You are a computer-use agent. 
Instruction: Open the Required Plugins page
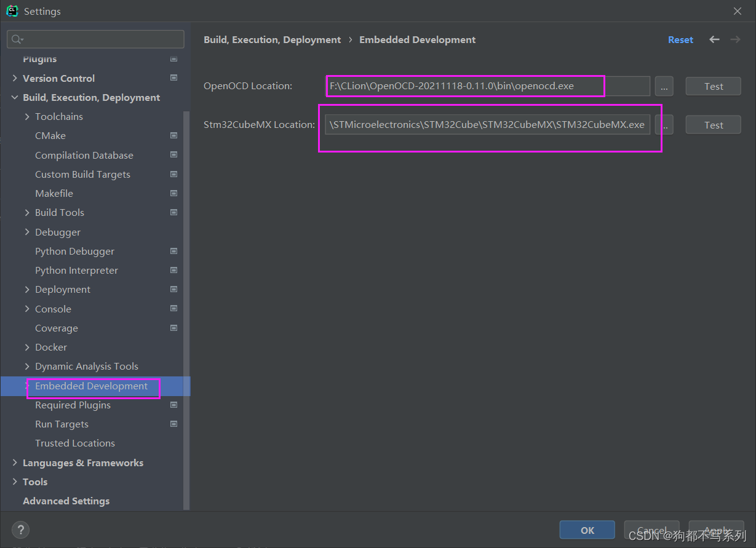pyautogui.click(x=73, y=405)
